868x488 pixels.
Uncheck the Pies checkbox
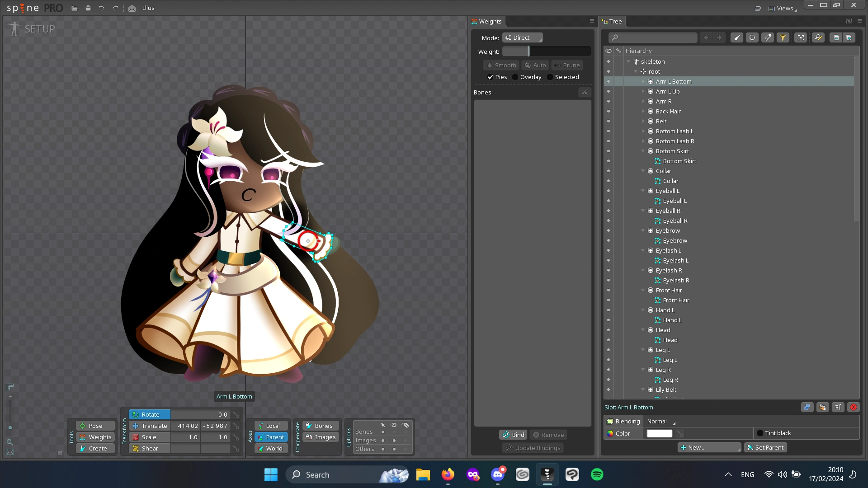(x=490, y=77)
